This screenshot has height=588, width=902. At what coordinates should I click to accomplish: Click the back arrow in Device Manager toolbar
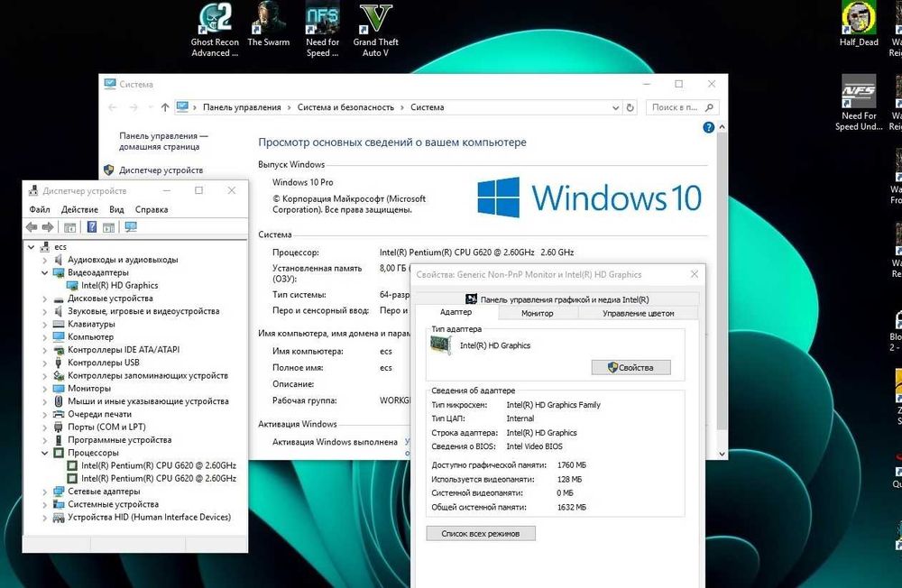(x=32, y=227)
